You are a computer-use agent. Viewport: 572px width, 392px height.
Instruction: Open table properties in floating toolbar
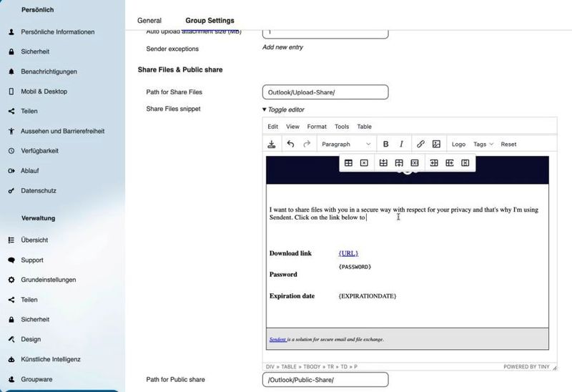[348, 163]
